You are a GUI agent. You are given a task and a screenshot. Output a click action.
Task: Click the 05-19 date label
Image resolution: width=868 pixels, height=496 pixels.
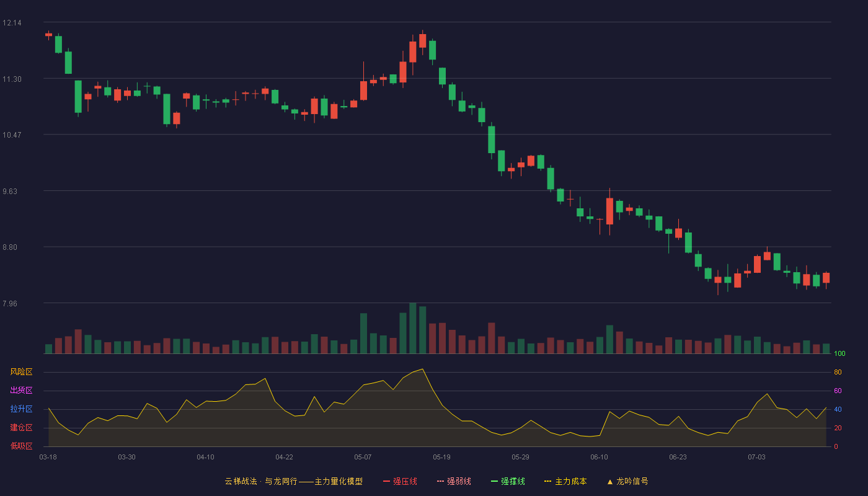[x=441, y=457]
